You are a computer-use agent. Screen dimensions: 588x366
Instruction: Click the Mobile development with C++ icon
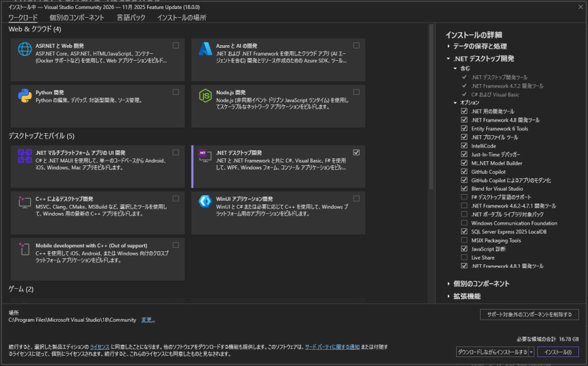pyautogui.click(x=25, y=249)
